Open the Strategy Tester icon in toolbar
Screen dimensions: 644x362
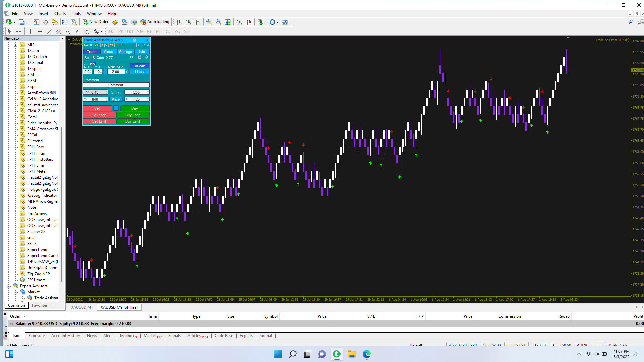(74, 22)
